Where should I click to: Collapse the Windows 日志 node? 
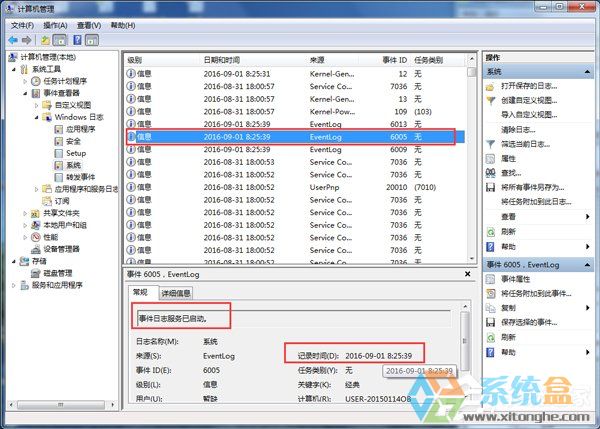[x=37, y=117]
